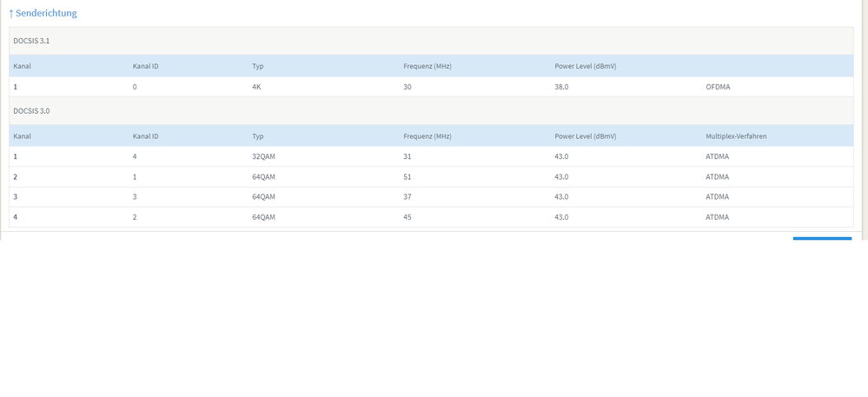Viewport: 868px width, 397px height.
Task: Click the frequency value 45
Action: pos(407,217)
